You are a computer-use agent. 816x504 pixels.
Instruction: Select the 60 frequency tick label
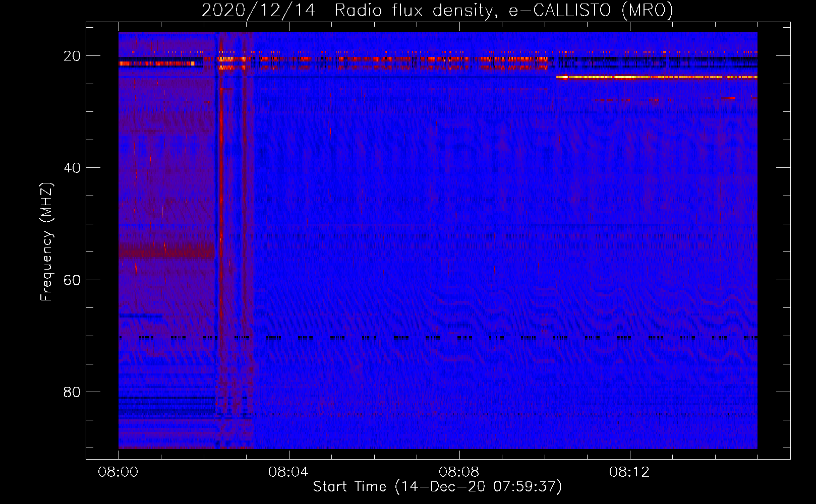[72, 280]
